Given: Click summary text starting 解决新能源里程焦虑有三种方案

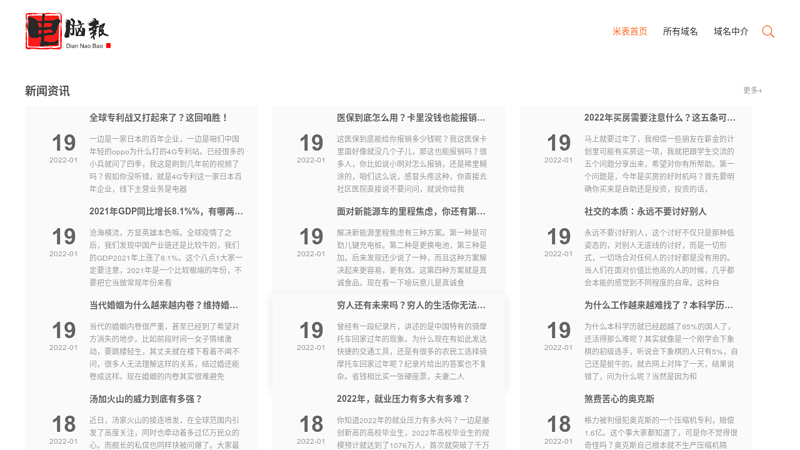Looking at the screenshot, I should (412, 258).
